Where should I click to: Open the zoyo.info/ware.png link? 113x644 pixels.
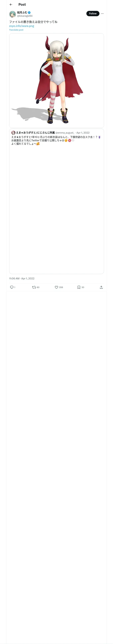click(x=22, y=26)
